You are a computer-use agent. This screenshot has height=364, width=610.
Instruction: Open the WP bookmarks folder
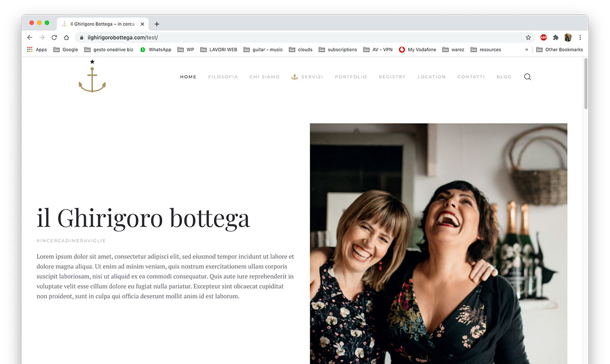pos(186,50)
